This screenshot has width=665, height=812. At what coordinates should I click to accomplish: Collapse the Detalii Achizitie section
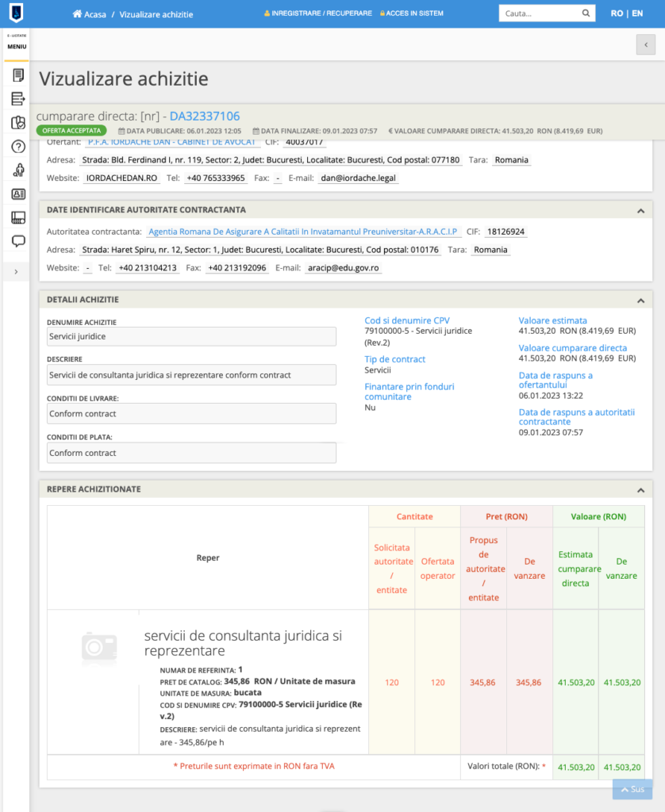click(640, 301)
